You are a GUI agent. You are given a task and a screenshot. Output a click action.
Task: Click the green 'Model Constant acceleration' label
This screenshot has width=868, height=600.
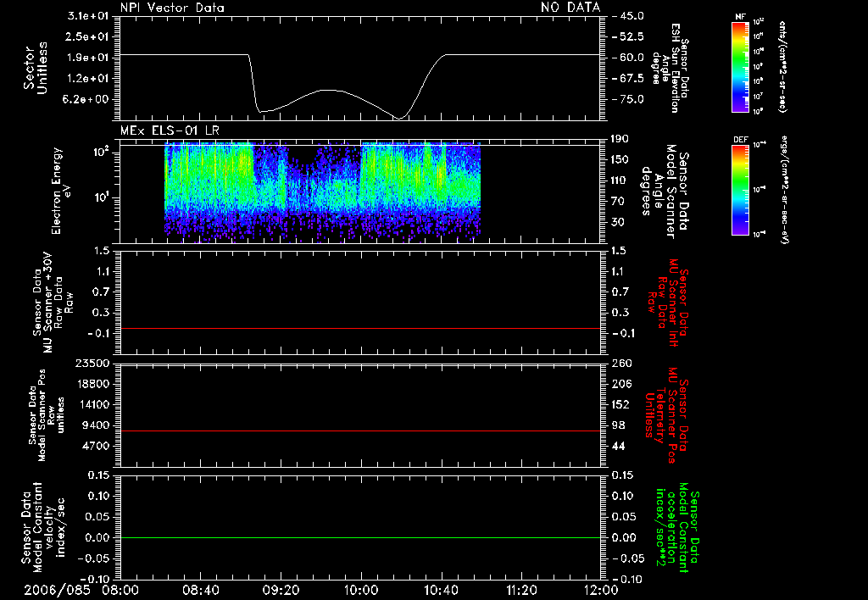tap(677, 529)
